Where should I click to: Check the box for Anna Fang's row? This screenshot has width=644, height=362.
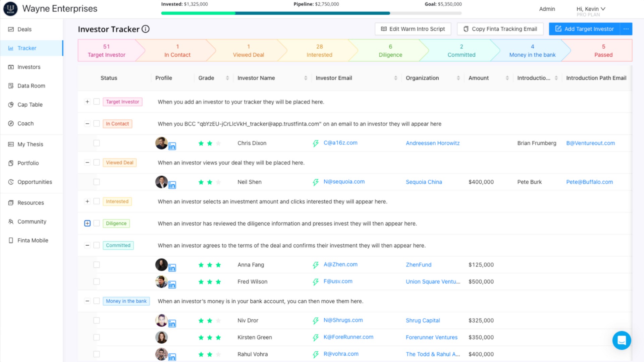tap(97, 265)
